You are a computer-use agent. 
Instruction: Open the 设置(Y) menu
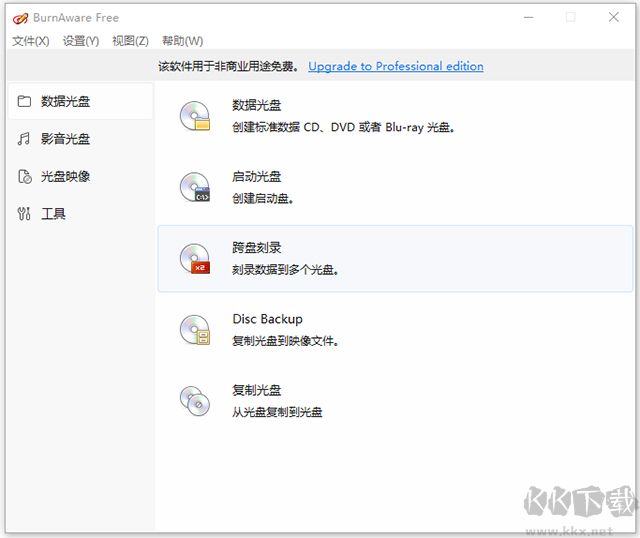coord(81,41)
